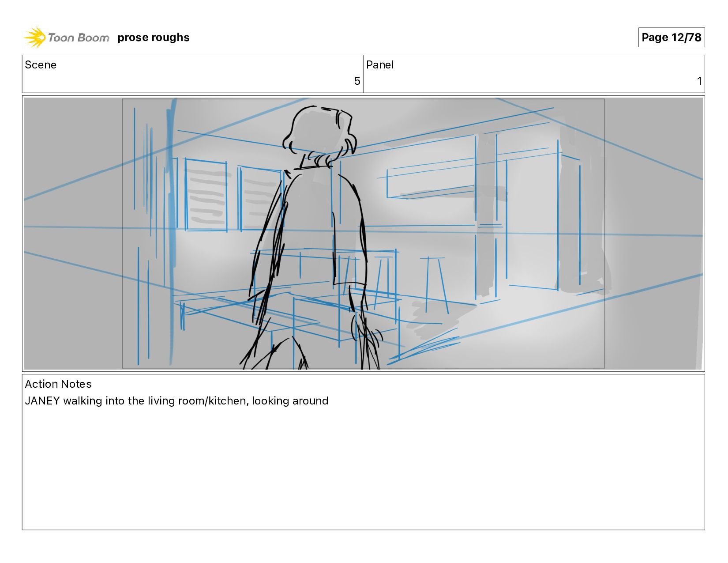
Task: Click the Toon Boom logo icon
Action: [35, 37]
